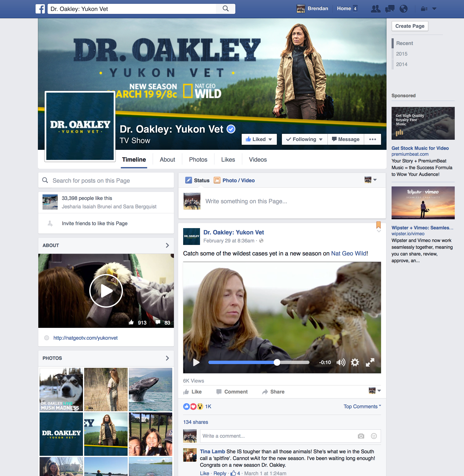Switch to the Likes tab
464x476 pixels.
click(228, 160)
